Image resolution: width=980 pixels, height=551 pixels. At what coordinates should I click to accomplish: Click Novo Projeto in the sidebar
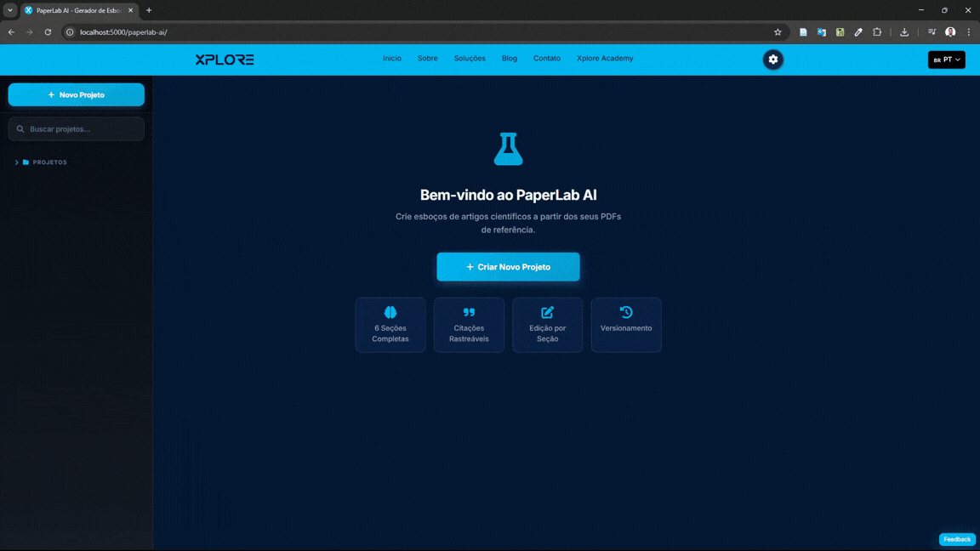coord(76,94)
